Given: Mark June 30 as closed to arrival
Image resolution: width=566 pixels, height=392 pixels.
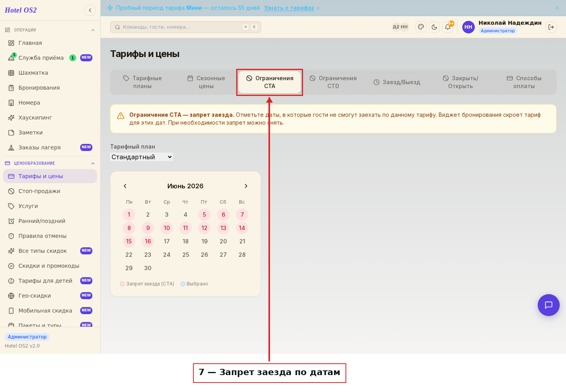Looking at the screenshot, I should [148, 268].
